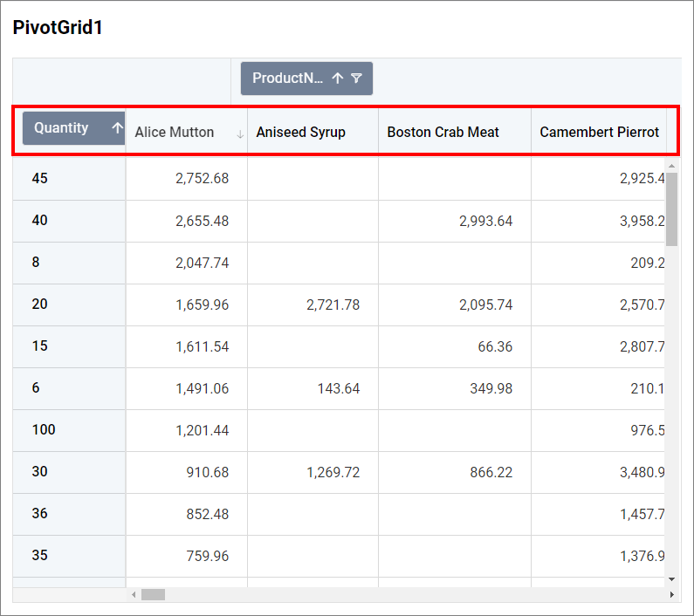Open the filter icon on ProductName field
This screenshot has height=616, width=694.
coord(356,79)
